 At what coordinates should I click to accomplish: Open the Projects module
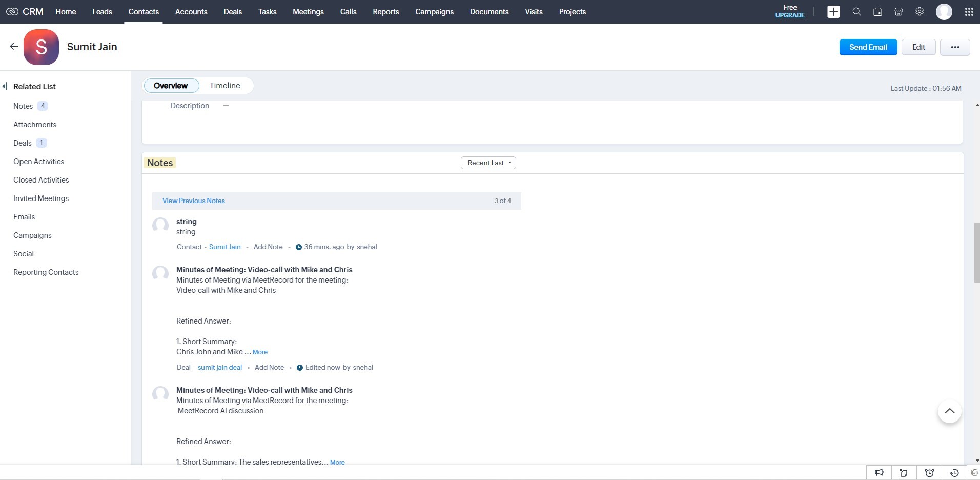click(572, 12)
